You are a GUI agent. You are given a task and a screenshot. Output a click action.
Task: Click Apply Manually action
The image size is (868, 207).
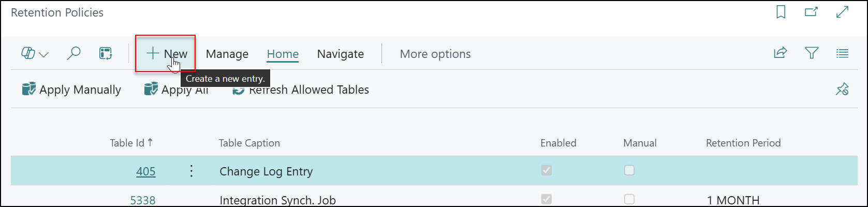pyautogui.click(x=71, y=90)
